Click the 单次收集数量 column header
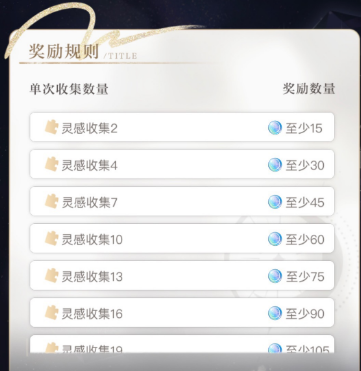The height and width of the screenshot is (371, 361). click(x=69, y=89)
